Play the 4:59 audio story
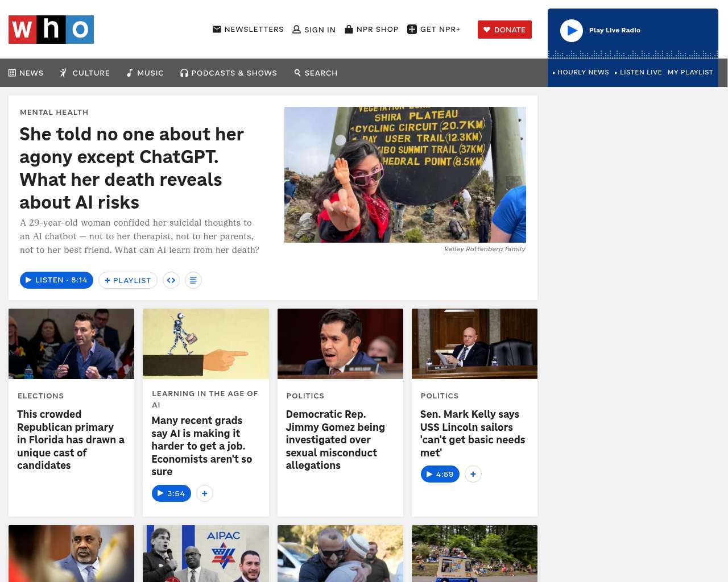The height and width of the screenshot is (582, 728). (x=440, y=474)
